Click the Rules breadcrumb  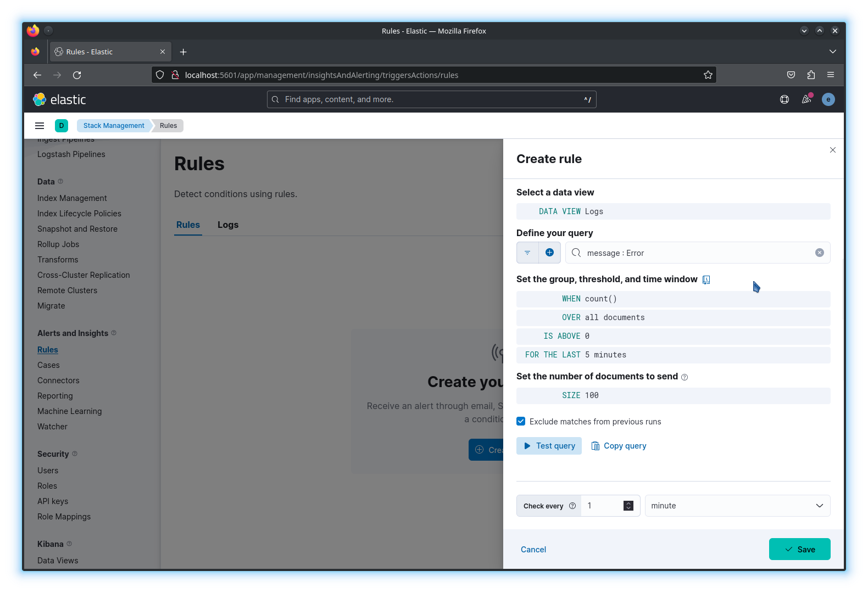[168, 126]
